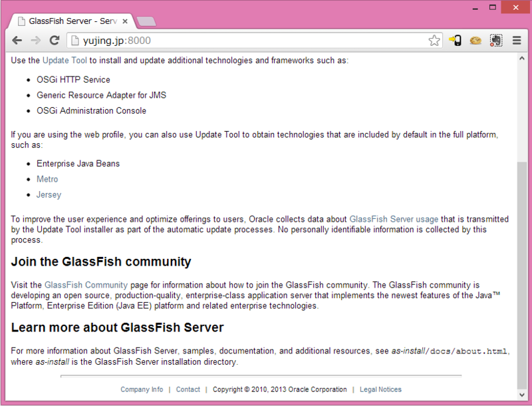Open a new tab
532x406 pixels.
click(x=146, y=21)
